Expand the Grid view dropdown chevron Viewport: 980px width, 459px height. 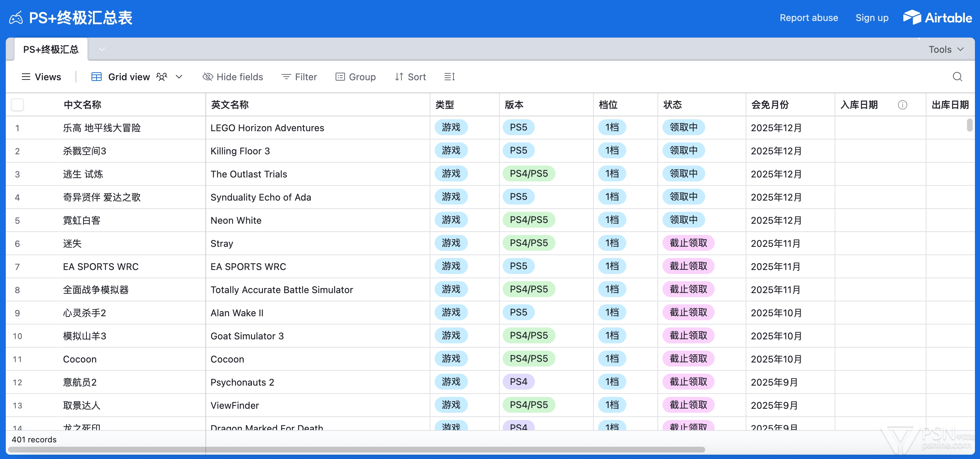point(179,77)
